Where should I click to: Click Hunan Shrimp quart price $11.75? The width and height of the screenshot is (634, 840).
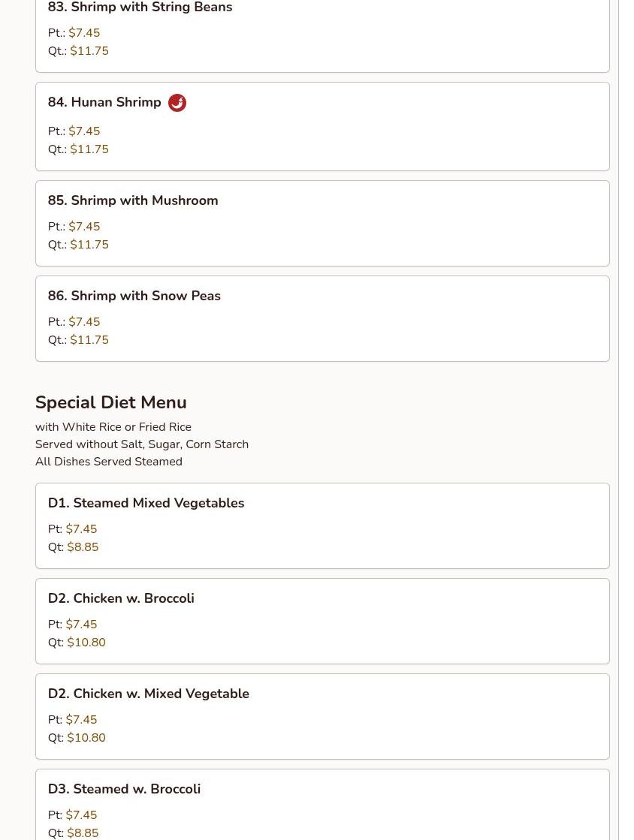pyautogui.click(x=89, y=149)
